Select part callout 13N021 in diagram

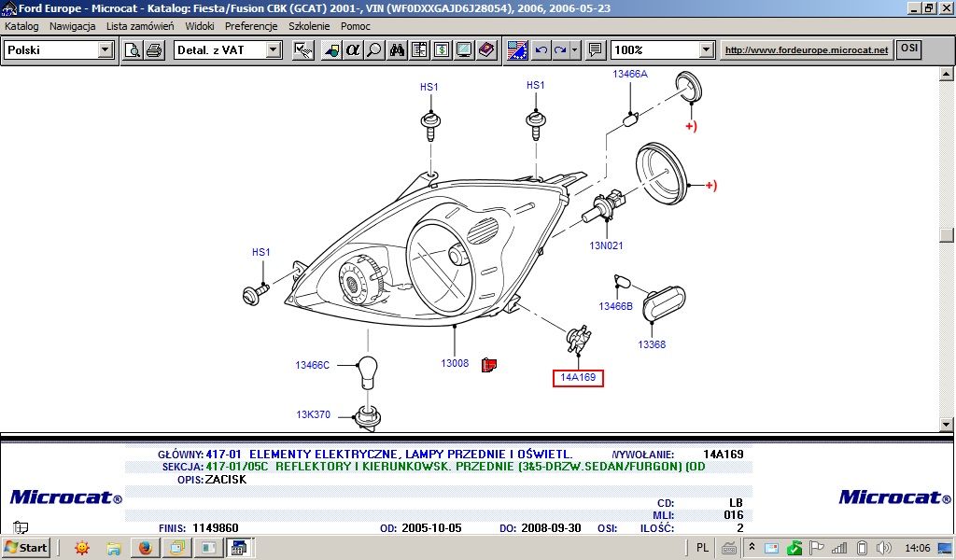(606, 245)
